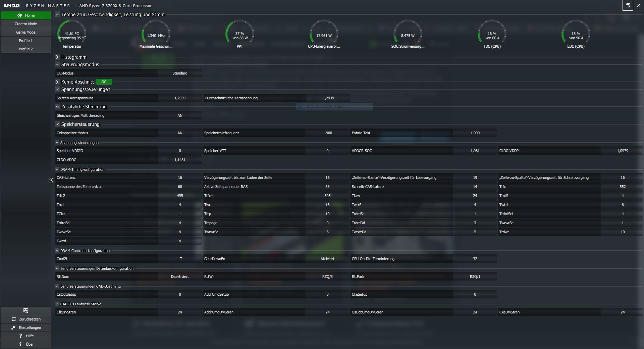Click GearDownEn value Aktiviert
Screen dimensions: 644x349
click(327, 259)
